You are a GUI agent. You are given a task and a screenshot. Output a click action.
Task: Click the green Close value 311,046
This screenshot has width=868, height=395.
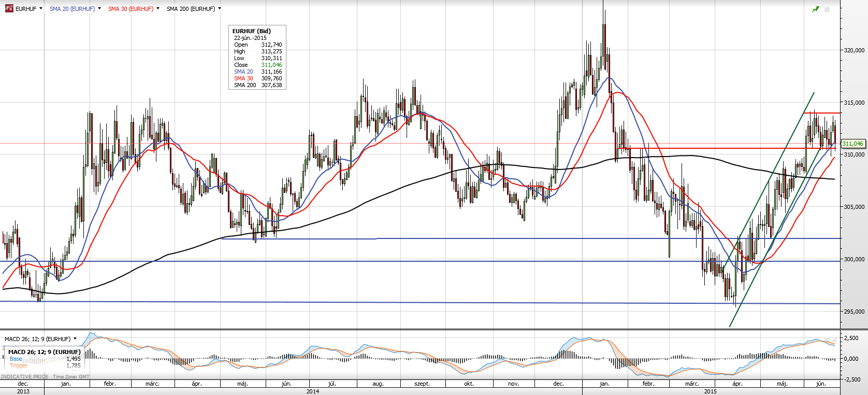click(x=271, y=65)
